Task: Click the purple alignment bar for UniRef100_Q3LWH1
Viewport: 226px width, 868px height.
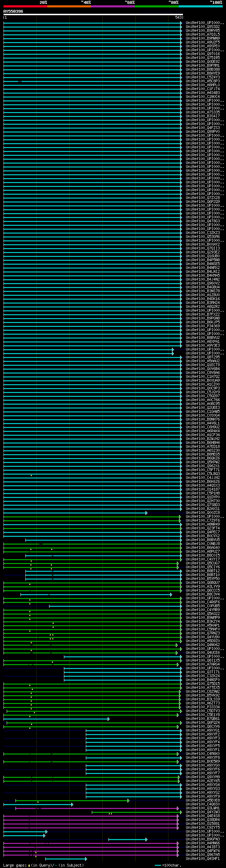Action: coord(97,808)
